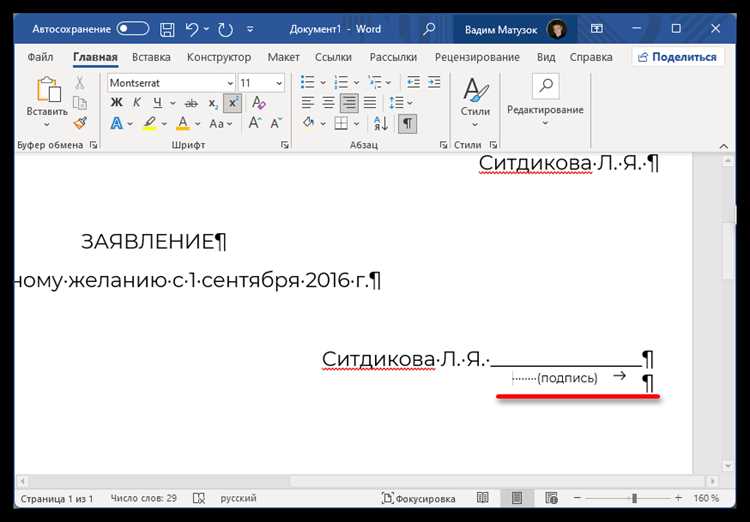Toggle underline Ч formatting
750x522 pixels.
coord(157,102)
